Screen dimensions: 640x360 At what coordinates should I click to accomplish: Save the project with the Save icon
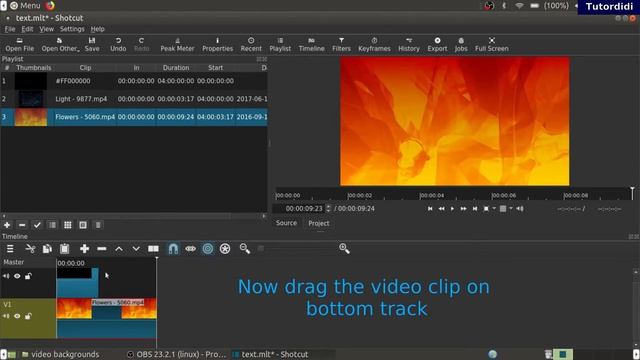click(x=92, y=44)
